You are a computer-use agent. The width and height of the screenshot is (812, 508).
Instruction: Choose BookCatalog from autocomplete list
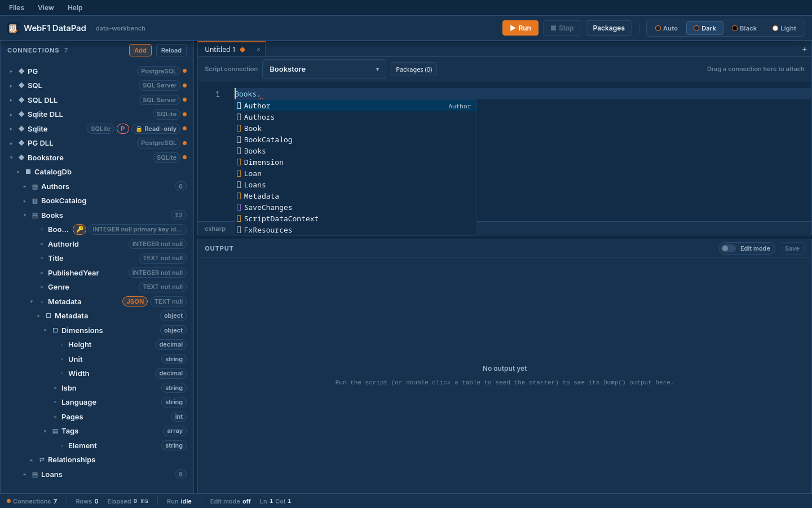pyautogui.click(x=356, y=139)
